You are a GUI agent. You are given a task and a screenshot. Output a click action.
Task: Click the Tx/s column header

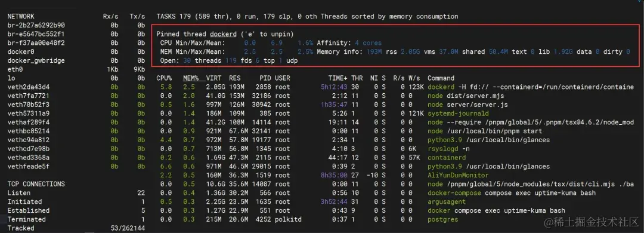(x=137, y=17)
